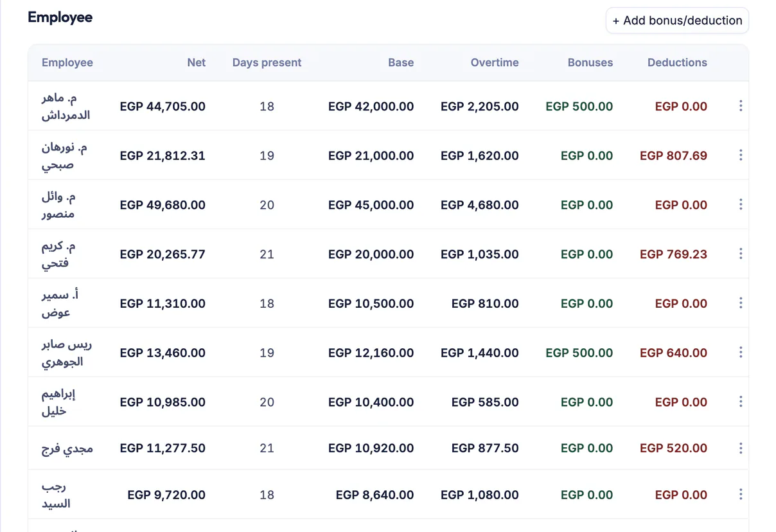
Task: Open row menu for م. وائل منصور
Action: click(x=741, y=204)
